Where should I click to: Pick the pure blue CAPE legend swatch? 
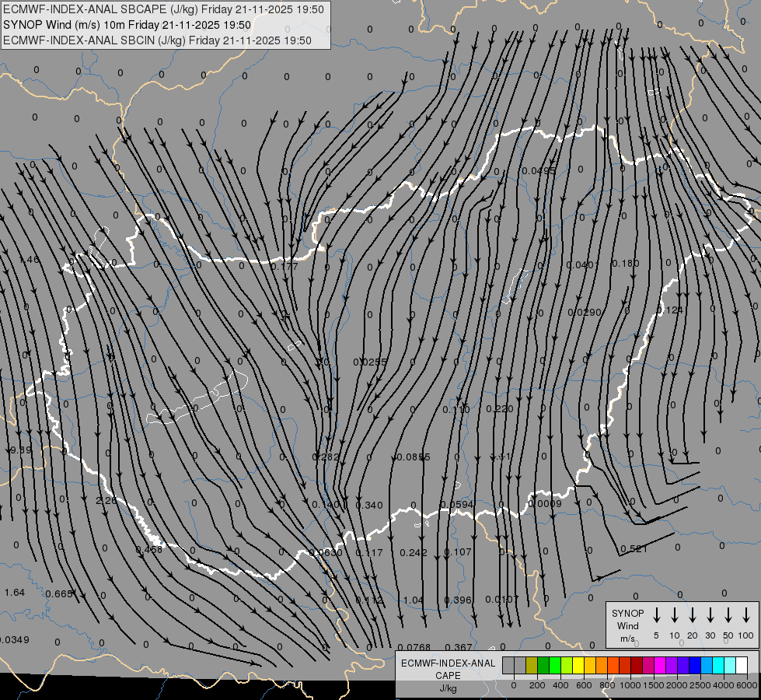(694, 665)
